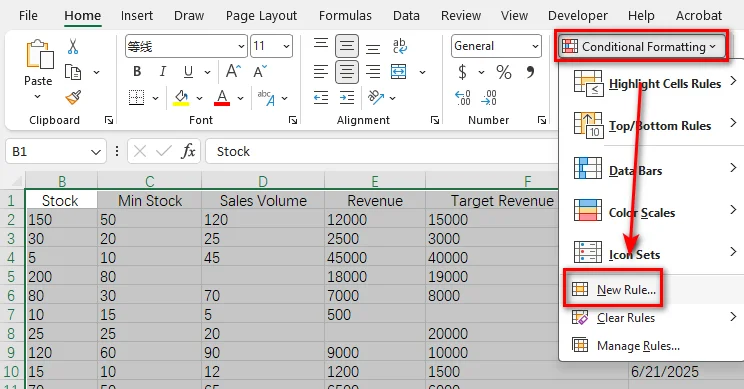Click the Paste clipboard icon
This screenshot has width=744, height=389.
[39, 54]
